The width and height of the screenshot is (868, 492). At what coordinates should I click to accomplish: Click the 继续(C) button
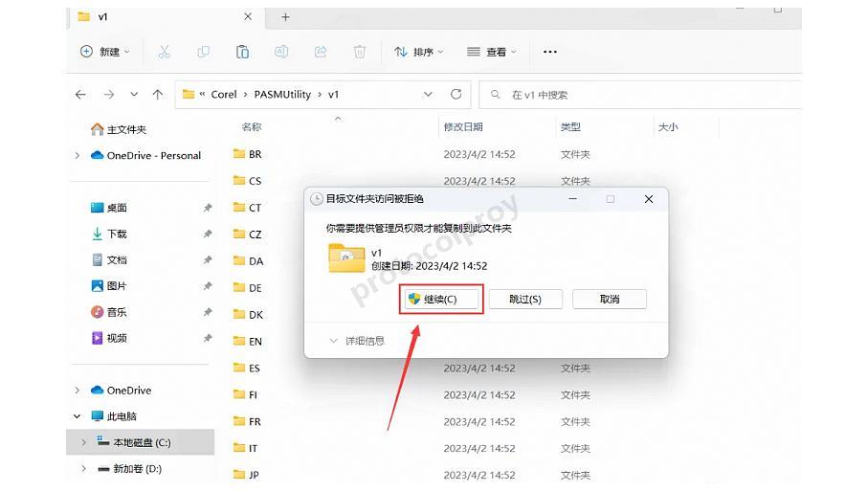click(x=441, y=300)
